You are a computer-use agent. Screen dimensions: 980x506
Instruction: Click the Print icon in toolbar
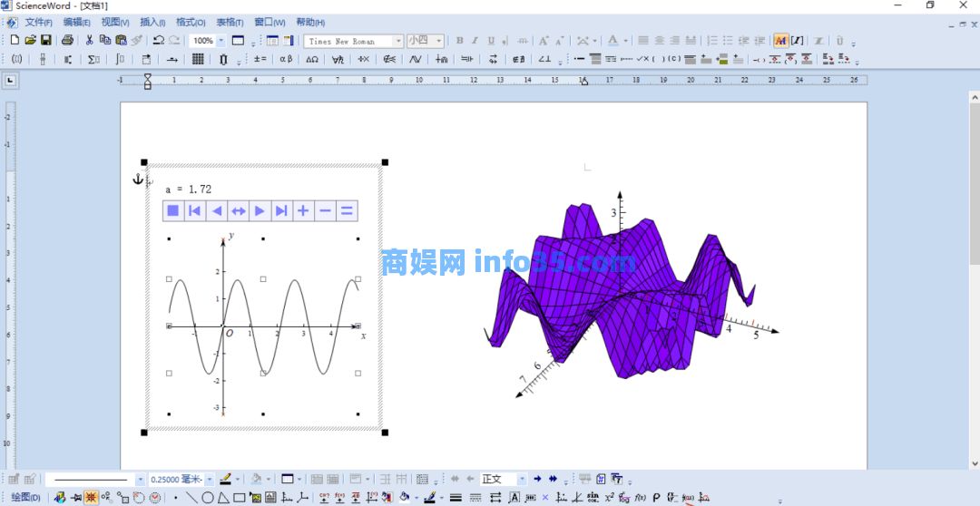click(68, 41)
